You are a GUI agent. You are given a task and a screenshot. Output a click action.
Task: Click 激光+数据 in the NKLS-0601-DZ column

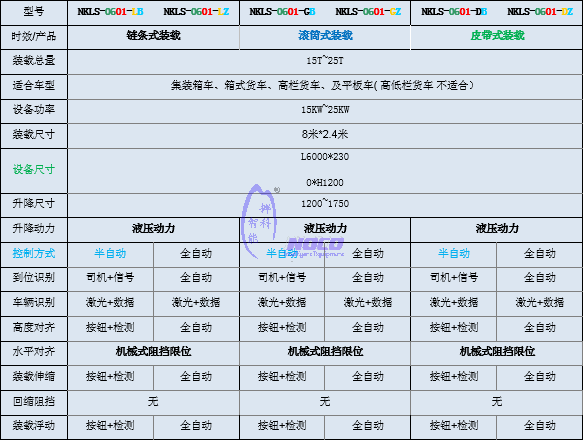click(540, 302)
